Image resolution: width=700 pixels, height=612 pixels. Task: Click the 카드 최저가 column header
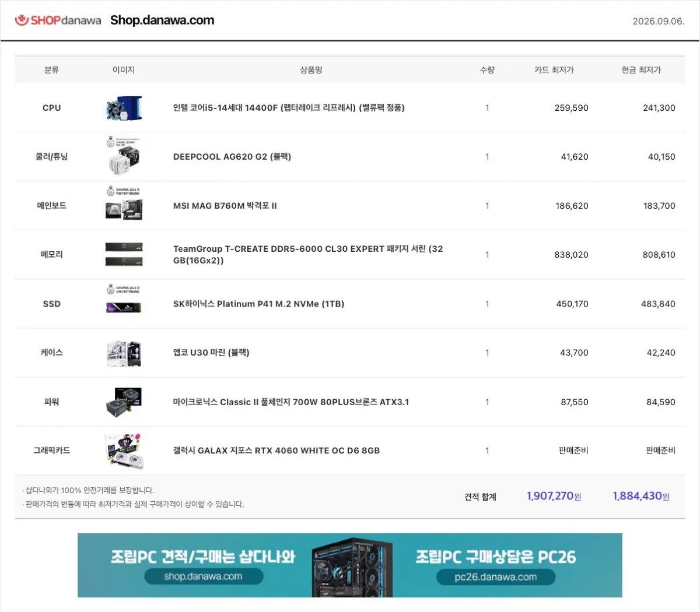[554, 70]
